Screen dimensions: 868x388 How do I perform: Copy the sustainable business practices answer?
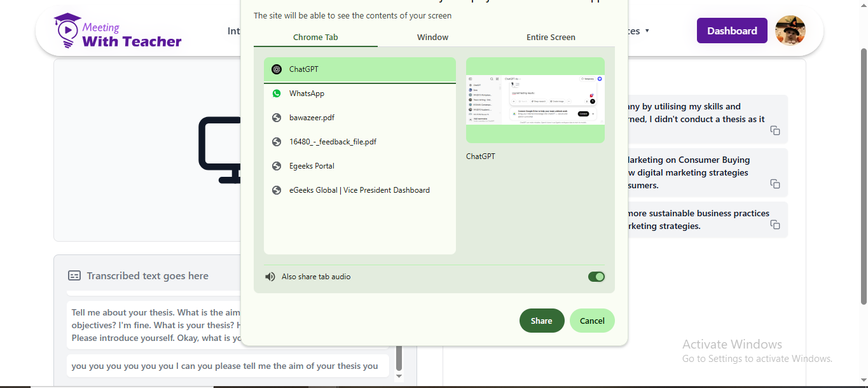pyautogui.click(x=775, y=225)
